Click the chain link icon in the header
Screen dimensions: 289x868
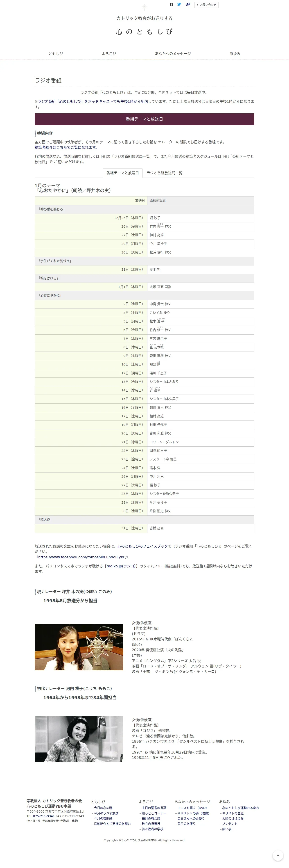point(188,4)
